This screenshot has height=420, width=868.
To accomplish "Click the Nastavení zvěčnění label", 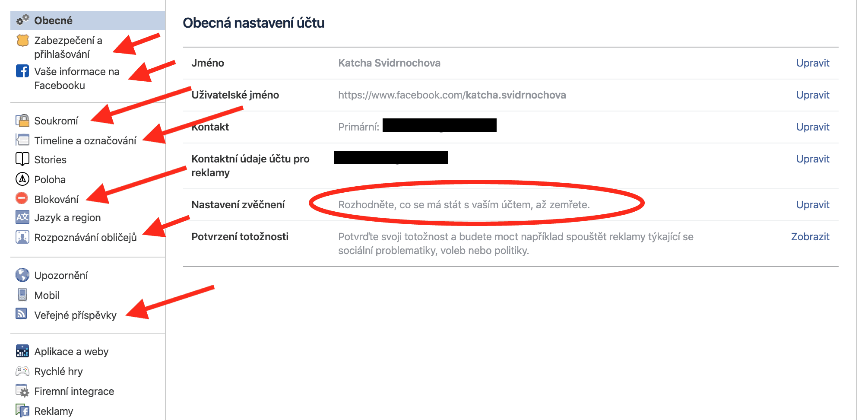I will 238,204.
